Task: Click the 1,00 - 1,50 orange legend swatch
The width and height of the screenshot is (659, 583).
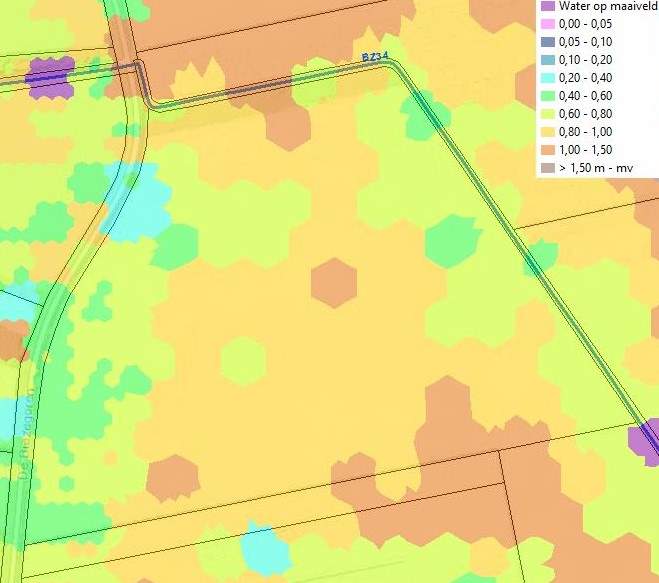Action: pyautogui.click(x=548, y=150)
